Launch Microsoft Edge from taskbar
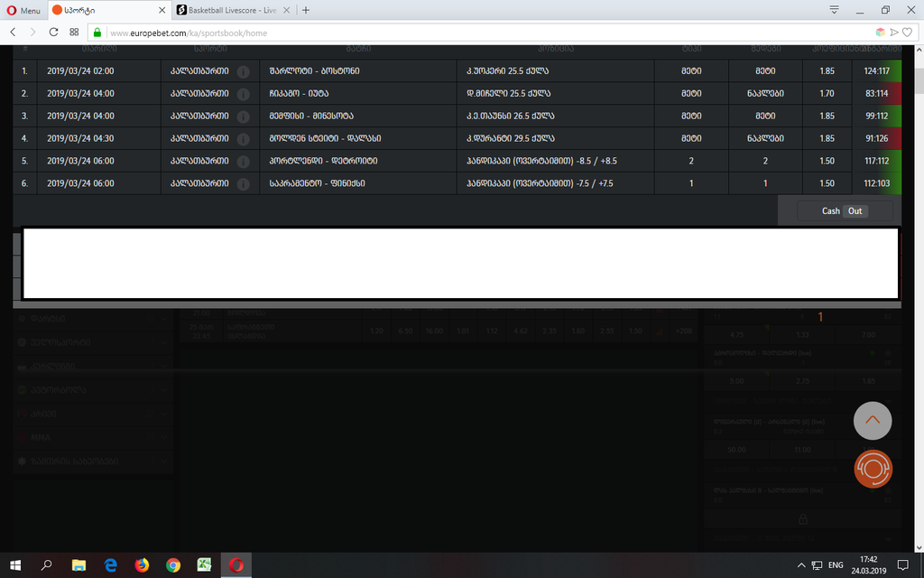 pyautogui.click(x=110, y=565)
